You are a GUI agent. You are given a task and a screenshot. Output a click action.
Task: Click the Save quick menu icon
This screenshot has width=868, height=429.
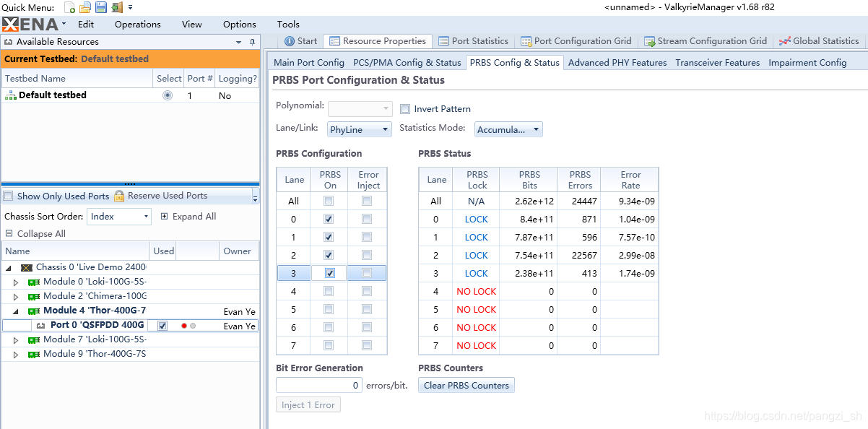pos(101,7)
